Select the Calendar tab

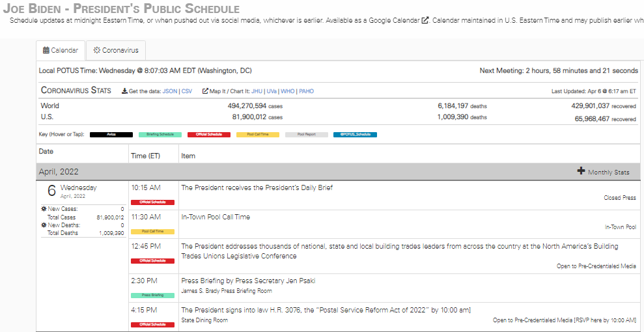click(60, 50)
